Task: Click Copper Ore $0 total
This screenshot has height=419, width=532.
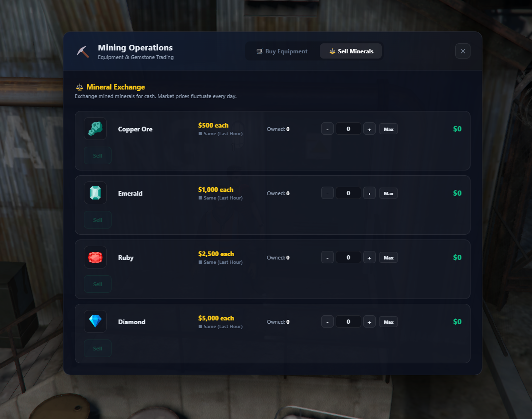Action: (x=457, y=129)
